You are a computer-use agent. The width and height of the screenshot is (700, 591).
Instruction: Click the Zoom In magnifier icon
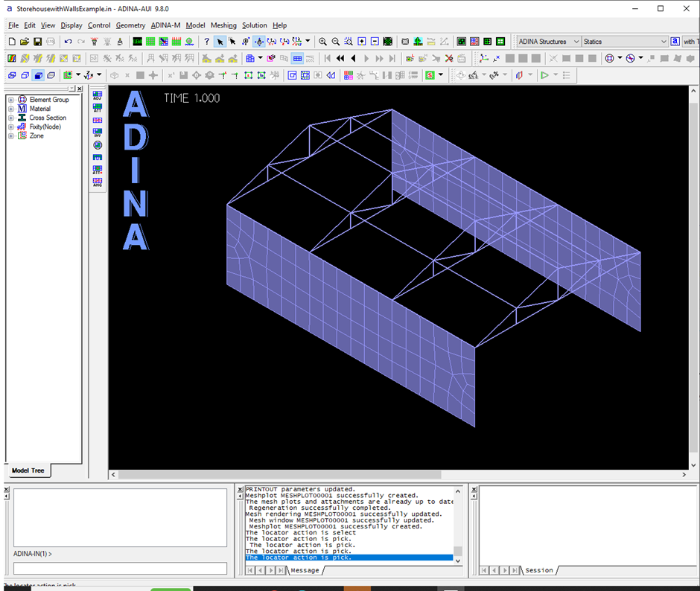[322, 42]
